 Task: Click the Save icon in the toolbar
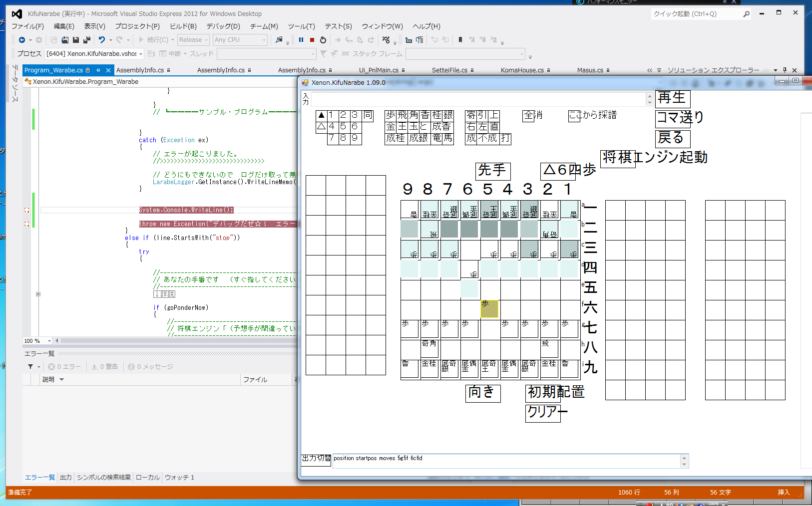(x=76, y=40)
